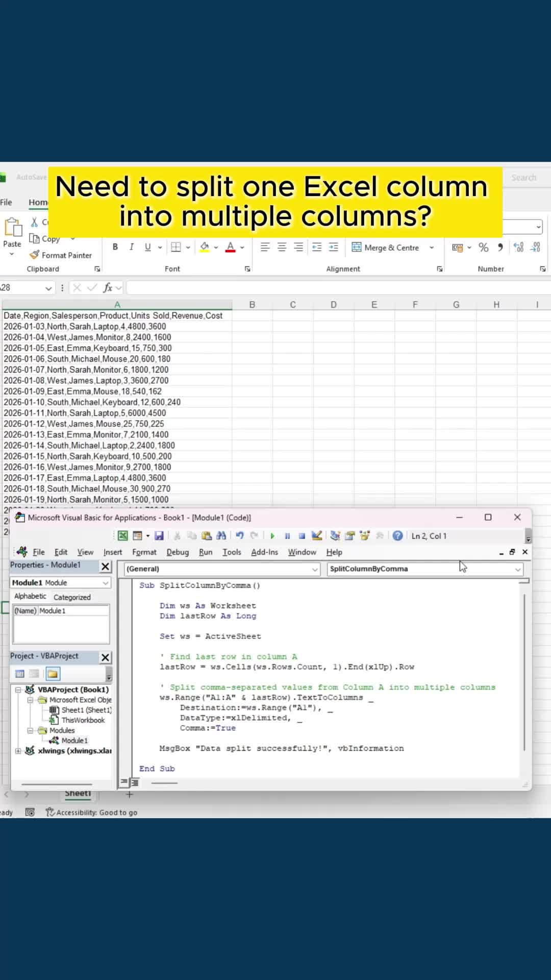Click the Excel formula bar input

(x=338, y=288)
